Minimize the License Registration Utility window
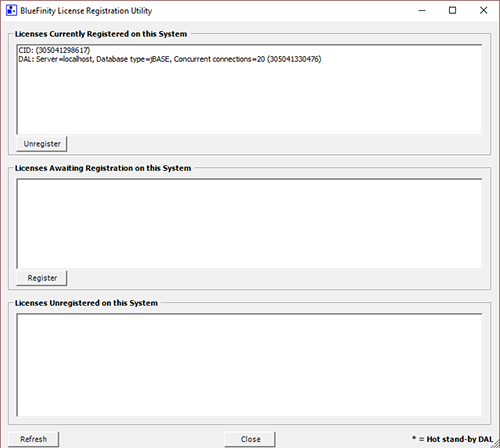This screenshot has width=500, height=448. (x=422, y=10)
